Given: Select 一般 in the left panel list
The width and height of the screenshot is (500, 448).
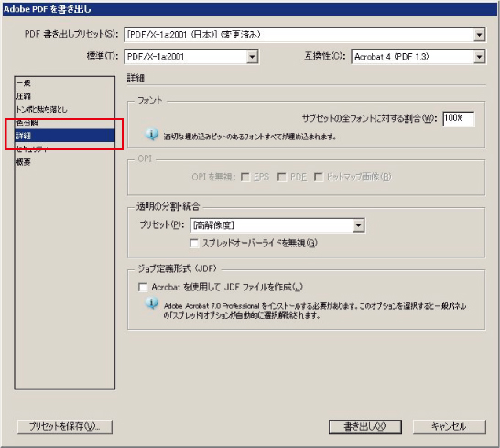Looking at the screenshot, I should [x=65, y=83].
